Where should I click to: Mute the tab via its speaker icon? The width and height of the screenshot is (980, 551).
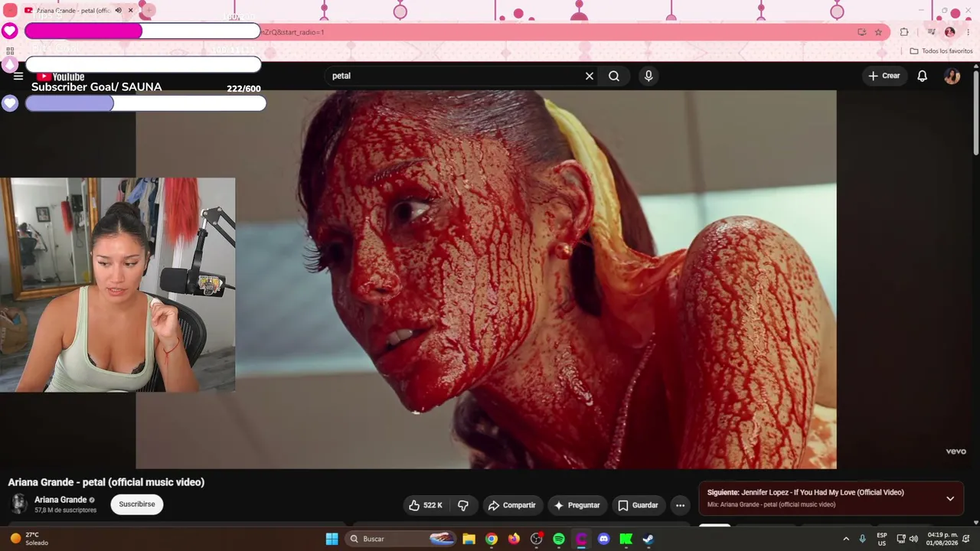118,11
